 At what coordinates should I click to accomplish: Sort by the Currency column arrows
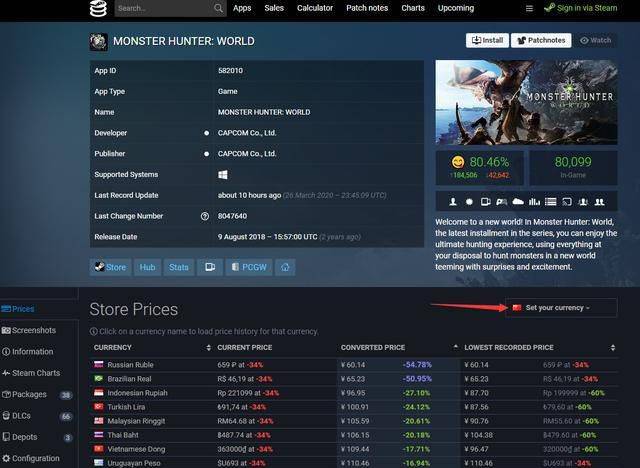209,348
